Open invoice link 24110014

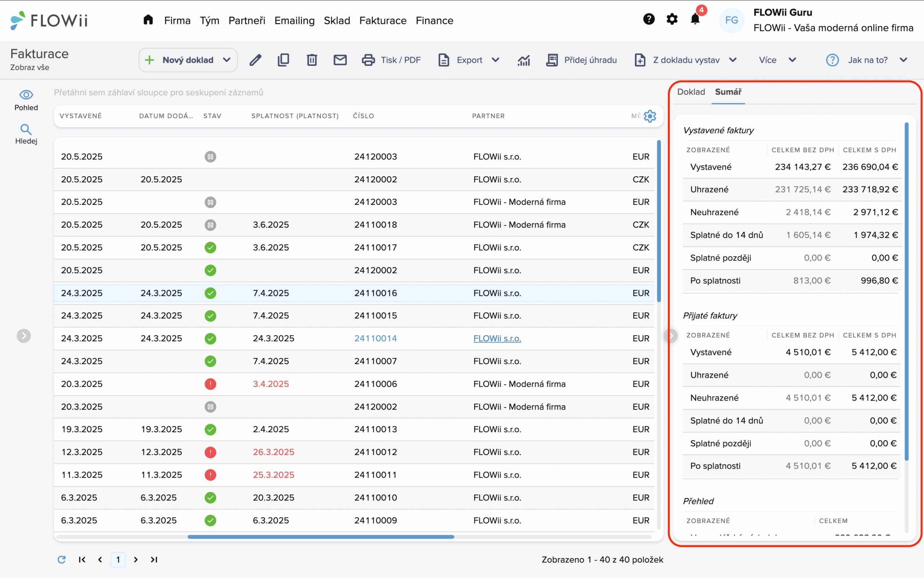[x=375, y=338]
